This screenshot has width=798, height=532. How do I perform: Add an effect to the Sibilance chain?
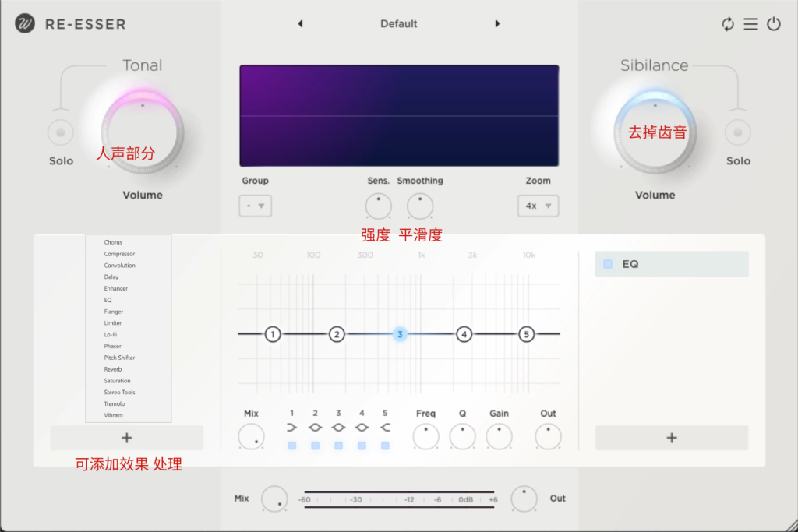(672, 438)
